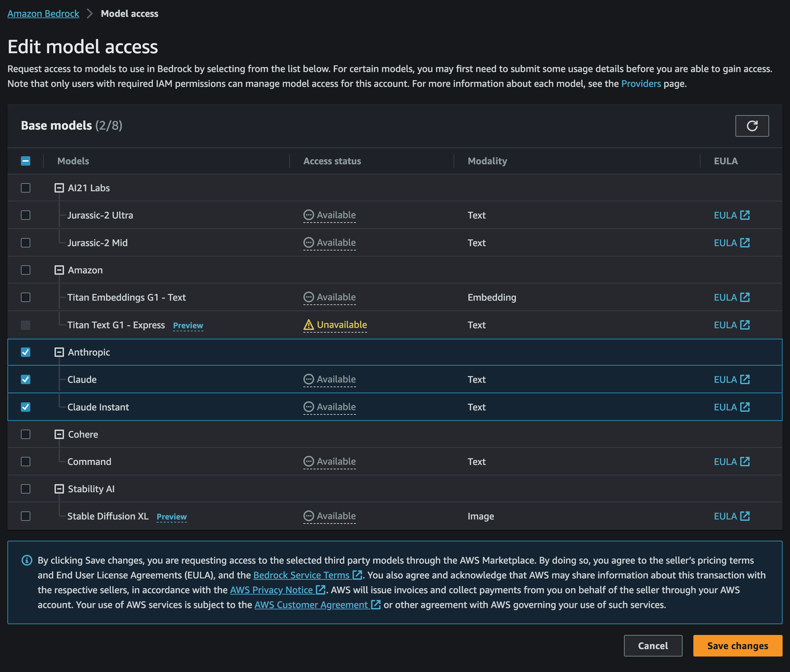Open the Stable Diffusion XL EULA link

[731, 516]
